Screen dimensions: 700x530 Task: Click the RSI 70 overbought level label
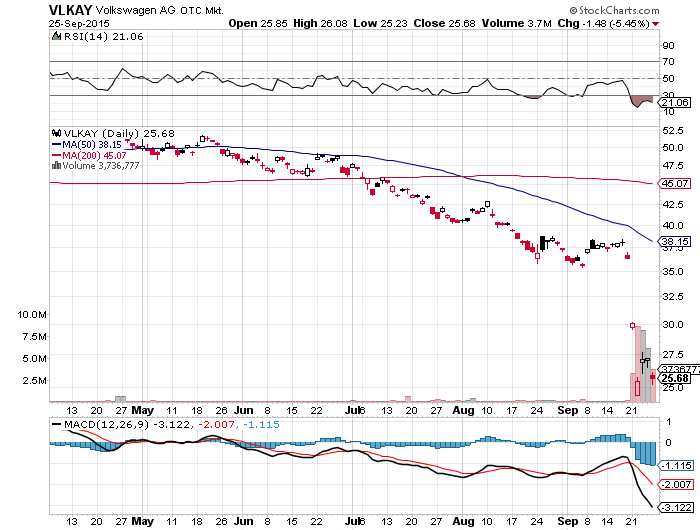(669, 62)
